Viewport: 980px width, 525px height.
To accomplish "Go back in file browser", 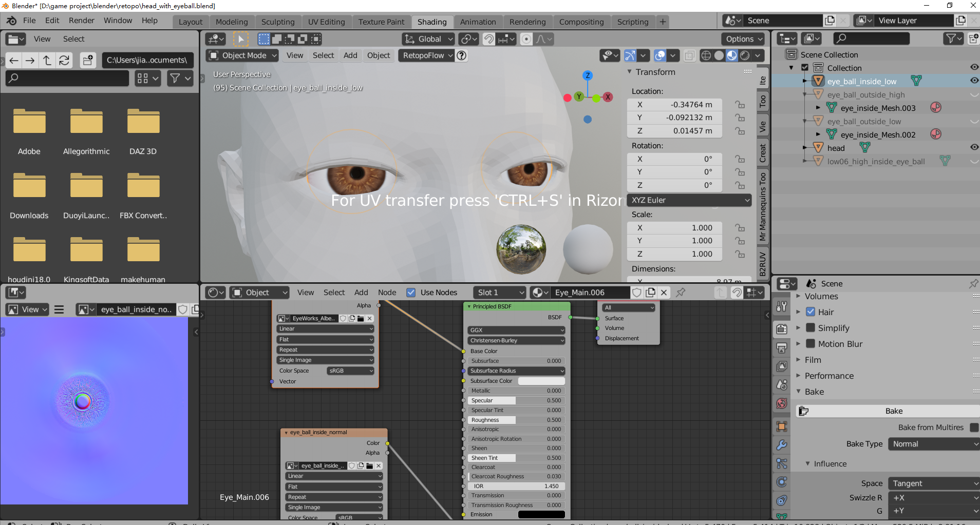I will coord(14,61).
